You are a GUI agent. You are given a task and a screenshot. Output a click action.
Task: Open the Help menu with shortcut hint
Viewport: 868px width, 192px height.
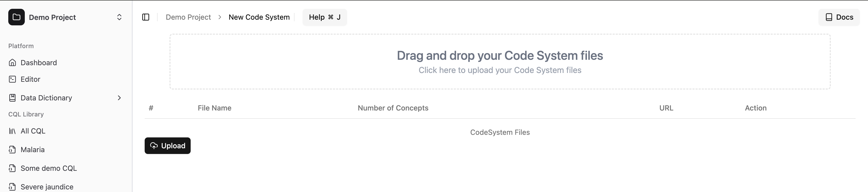[324, 17]
